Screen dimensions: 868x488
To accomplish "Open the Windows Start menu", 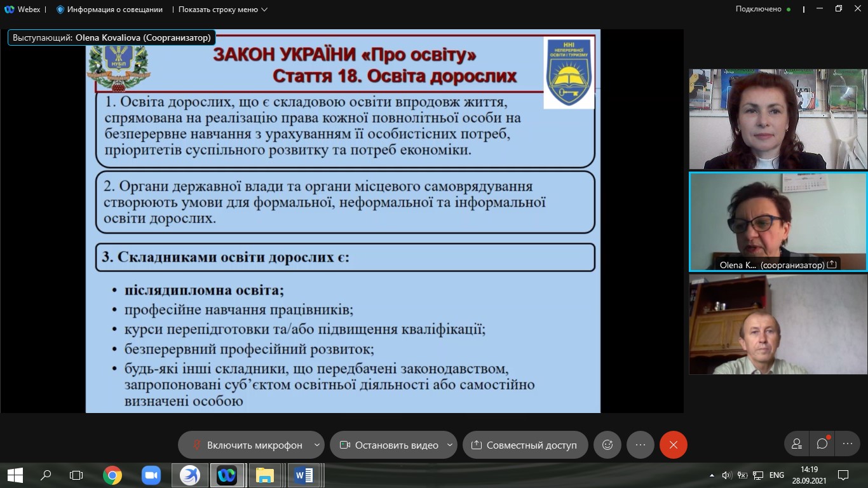I will (15, 475).
